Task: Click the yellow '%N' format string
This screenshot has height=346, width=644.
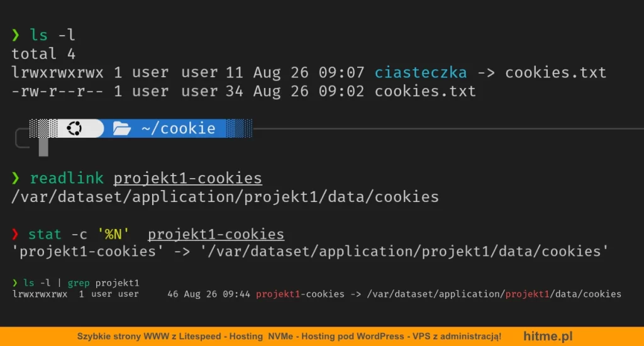Action: pyautogui.click(x=113, y=235)
